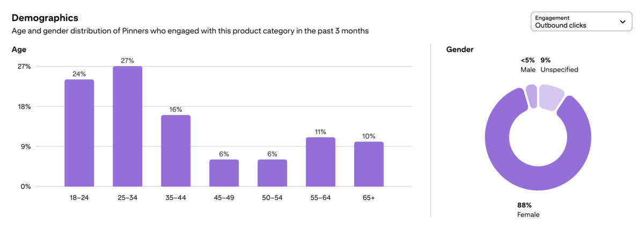The height and width of the screenshot is (229, 644).
Task: Click the 25–34 age bar
Action: 127,126
